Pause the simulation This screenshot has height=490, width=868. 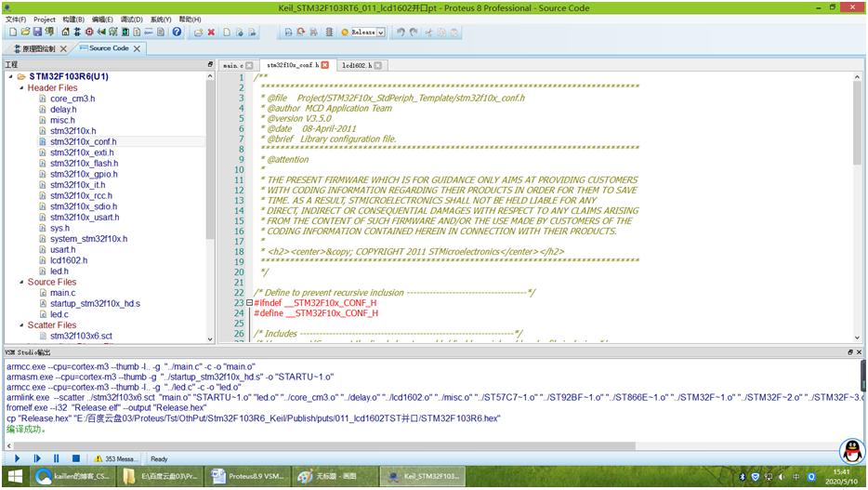click(x=57, y=458)
